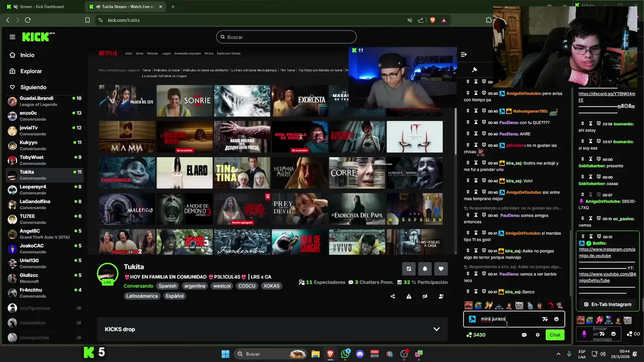Open a new browser tab
This screenshot has height=362, width=644.
point(173,7)
